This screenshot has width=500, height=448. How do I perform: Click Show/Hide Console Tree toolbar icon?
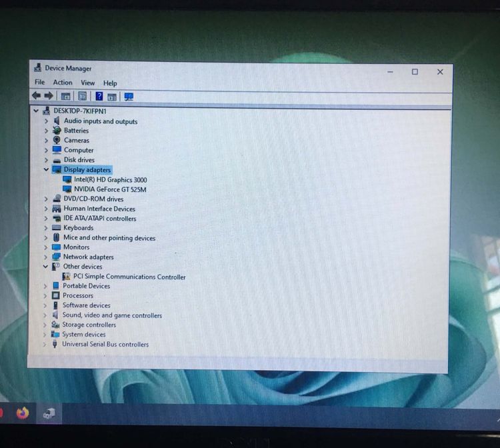point(65,96)
